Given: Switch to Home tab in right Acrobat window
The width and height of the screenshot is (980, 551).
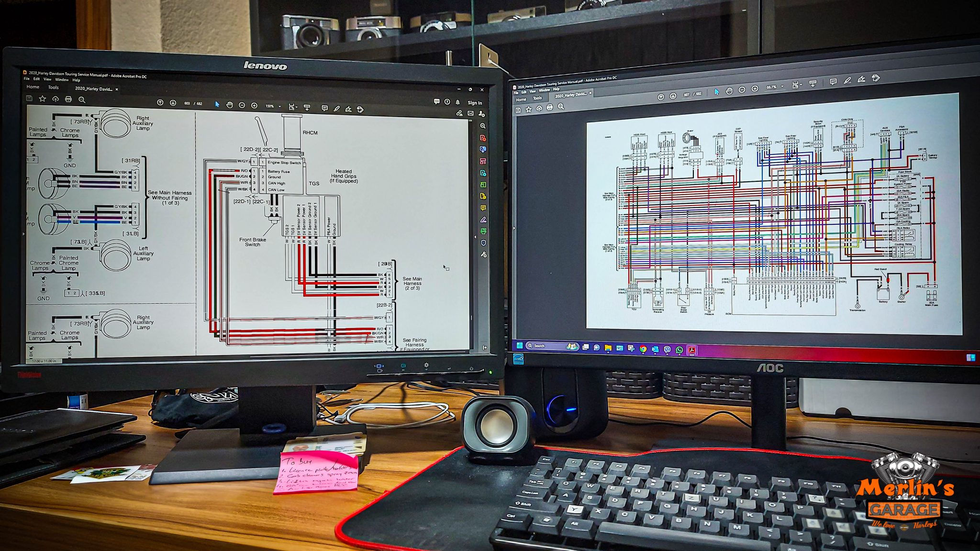Looking at the screenshot, I should 521,99.
